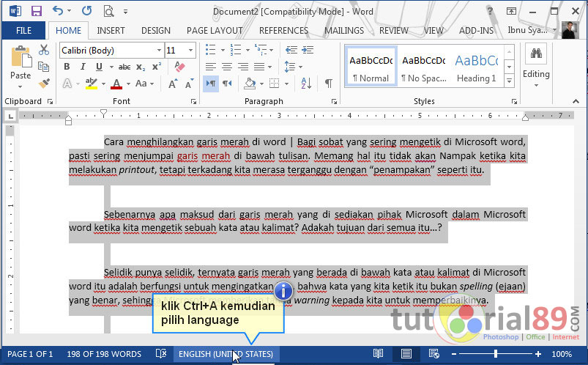Viewport: 588px width, 365px height.
Task: Zoom out with the minus button
Action: [454, 354]
